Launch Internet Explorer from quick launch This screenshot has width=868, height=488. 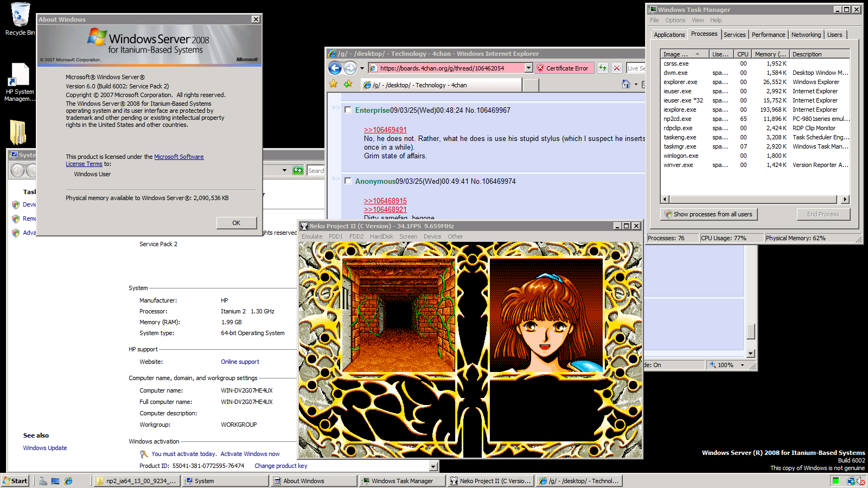68,481
